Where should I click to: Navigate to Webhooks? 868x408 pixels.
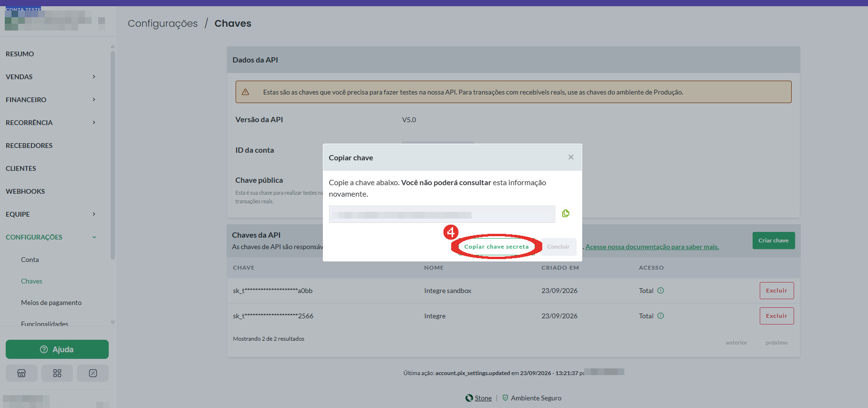(x=25, y=191)
